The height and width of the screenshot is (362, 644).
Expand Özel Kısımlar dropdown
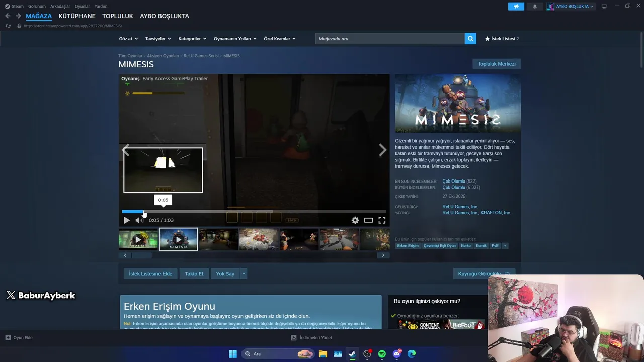point(280,39)
